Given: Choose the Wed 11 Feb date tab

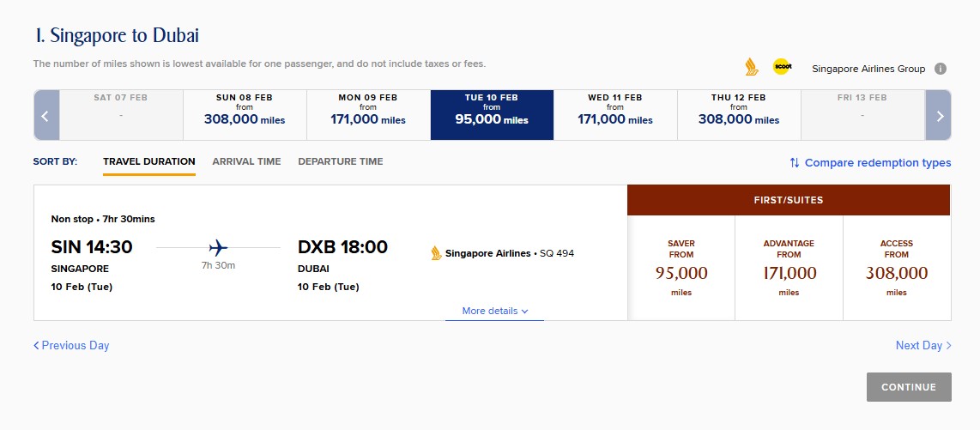Looking at the screenshot, I should click(x=615, y=115).
